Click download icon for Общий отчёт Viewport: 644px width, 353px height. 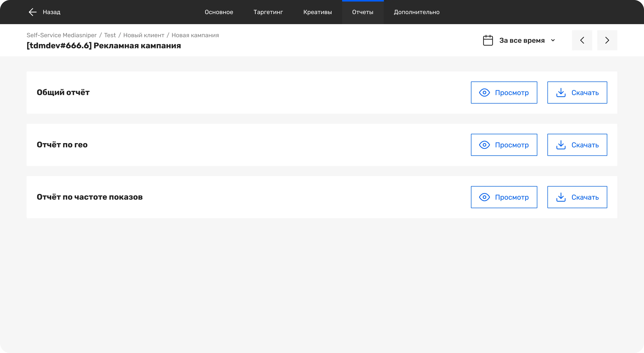(561, 93)
